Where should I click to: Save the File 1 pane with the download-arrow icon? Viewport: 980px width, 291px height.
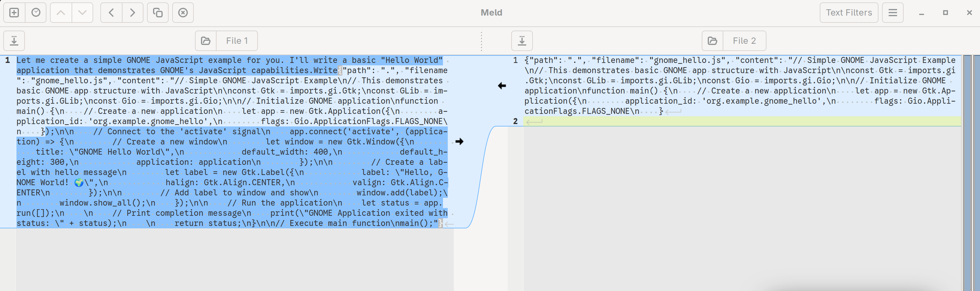coord(14,41)
